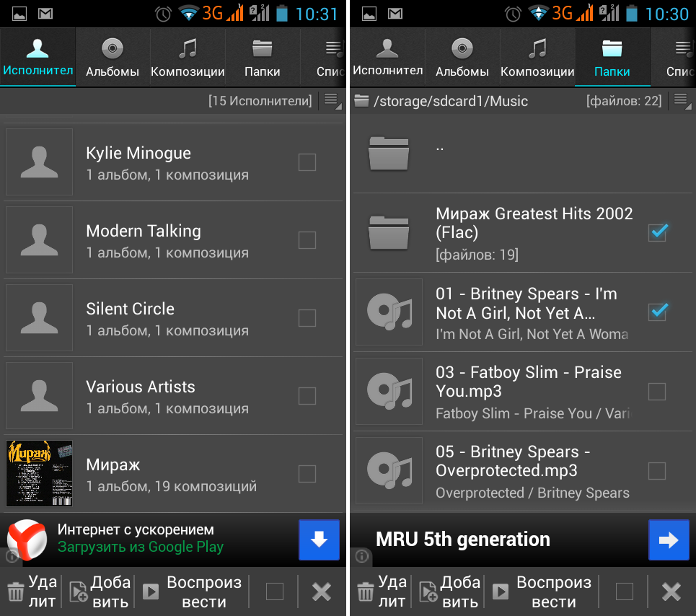The image size is (696, 616).
Task: Tap ad info icon in left screen
Action: 11,555
